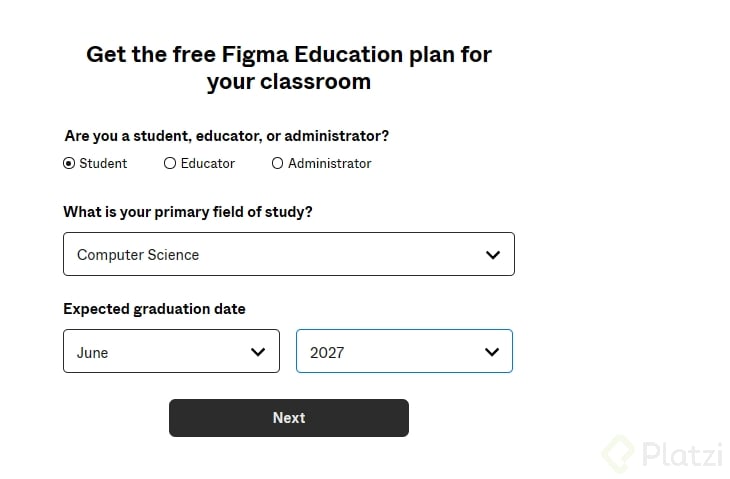This screenshot has height=479, width=730.
Task: Click the "What is your primary field" label
Action: point(188,212)
